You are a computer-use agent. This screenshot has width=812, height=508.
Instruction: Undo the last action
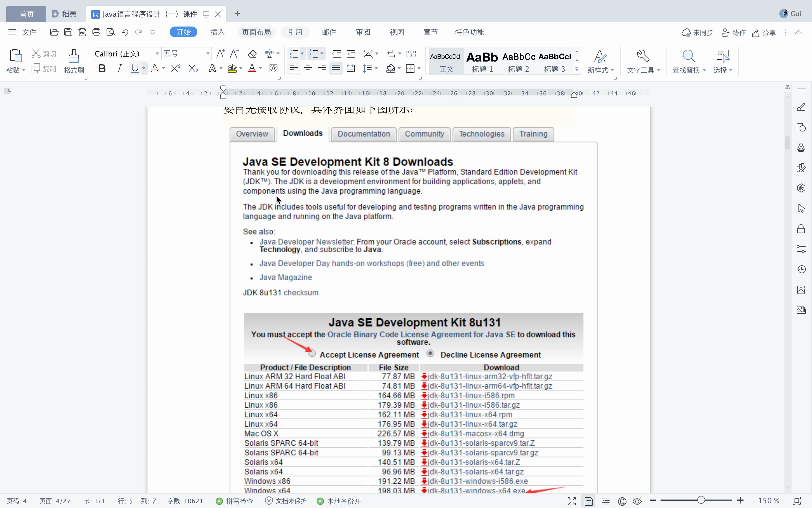pyautogui.click(x=125, y=32)
